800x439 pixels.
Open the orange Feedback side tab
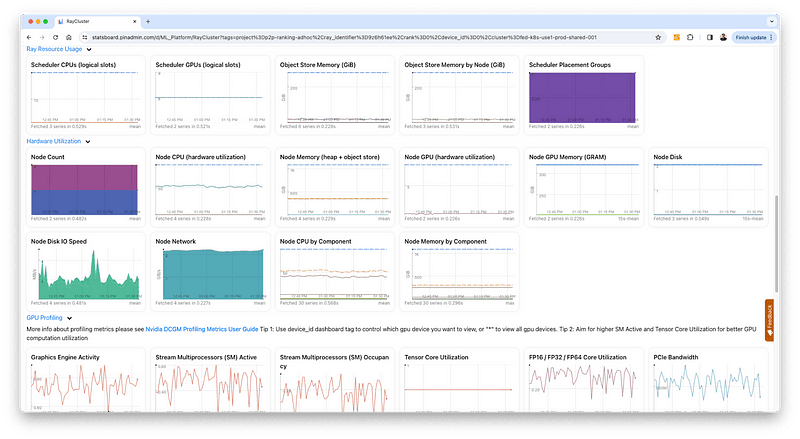[770, 320]
